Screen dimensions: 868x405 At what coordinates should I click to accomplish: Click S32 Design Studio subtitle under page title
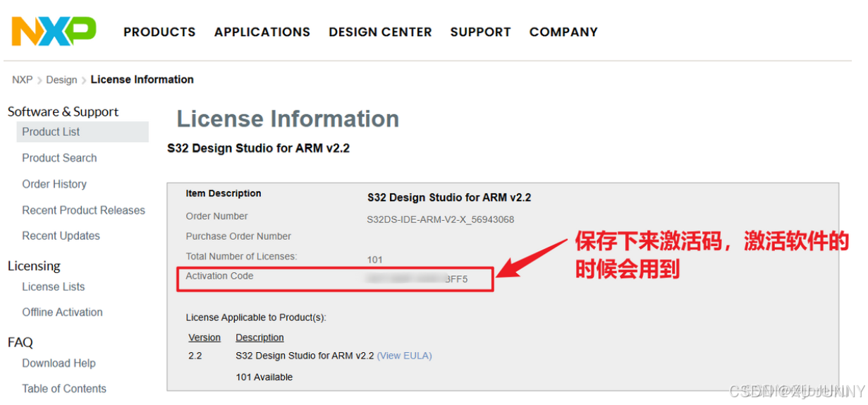click(258, 148)
